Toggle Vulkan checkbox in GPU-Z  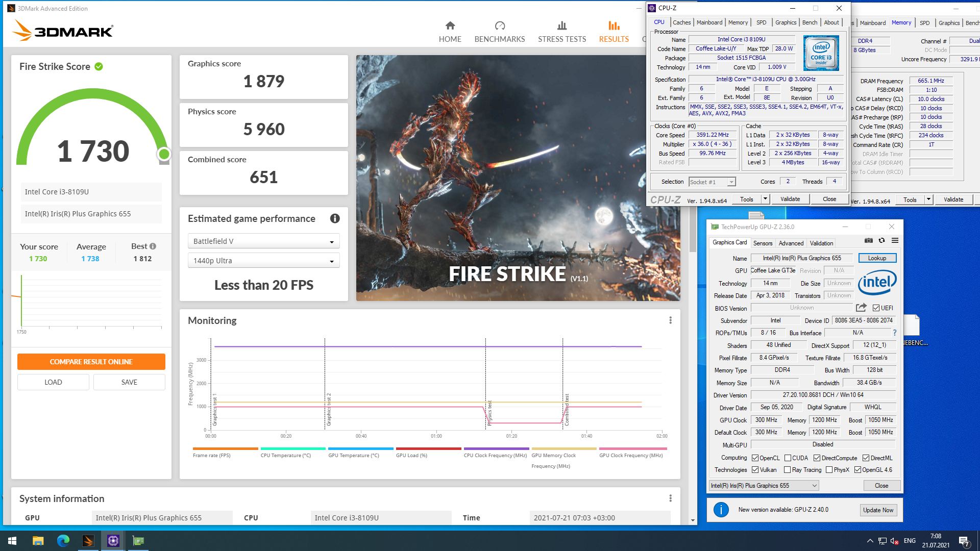pyautogui.click(x=755, y=470)
